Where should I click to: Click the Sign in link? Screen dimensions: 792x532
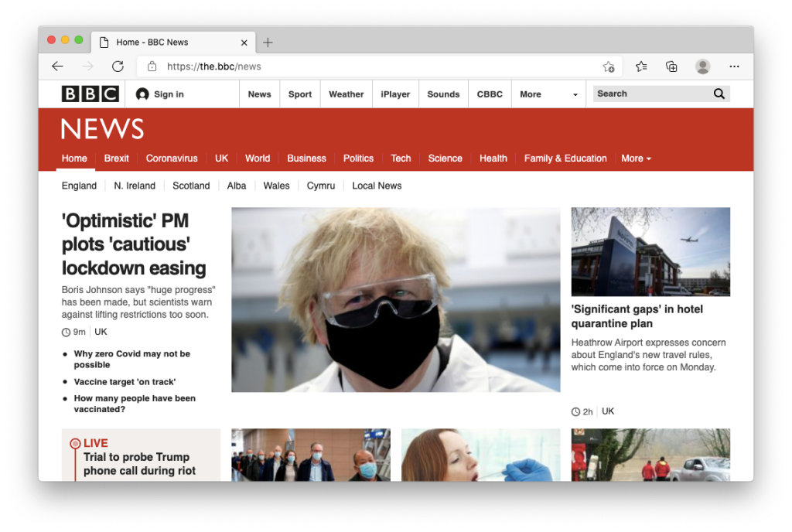pyautogui.click(x=160, y=94)
